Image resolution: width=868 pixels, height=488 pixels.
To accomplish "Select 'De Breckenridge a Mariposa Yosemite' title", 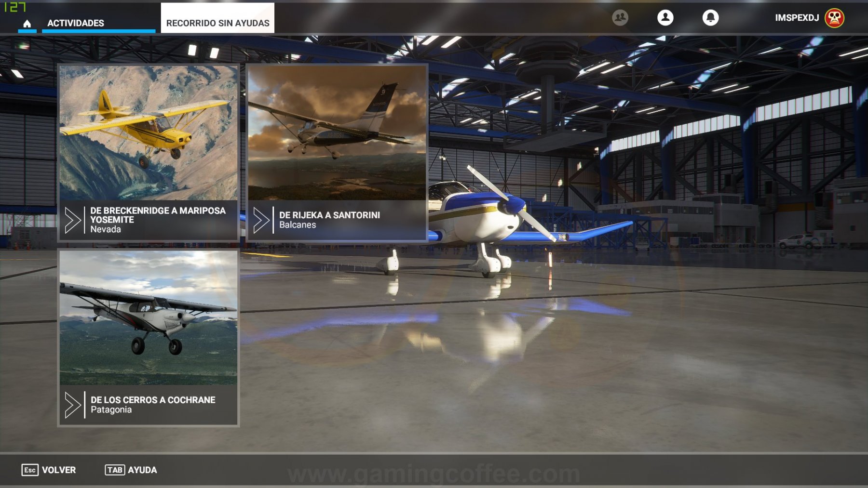I will tap(158, 215).
